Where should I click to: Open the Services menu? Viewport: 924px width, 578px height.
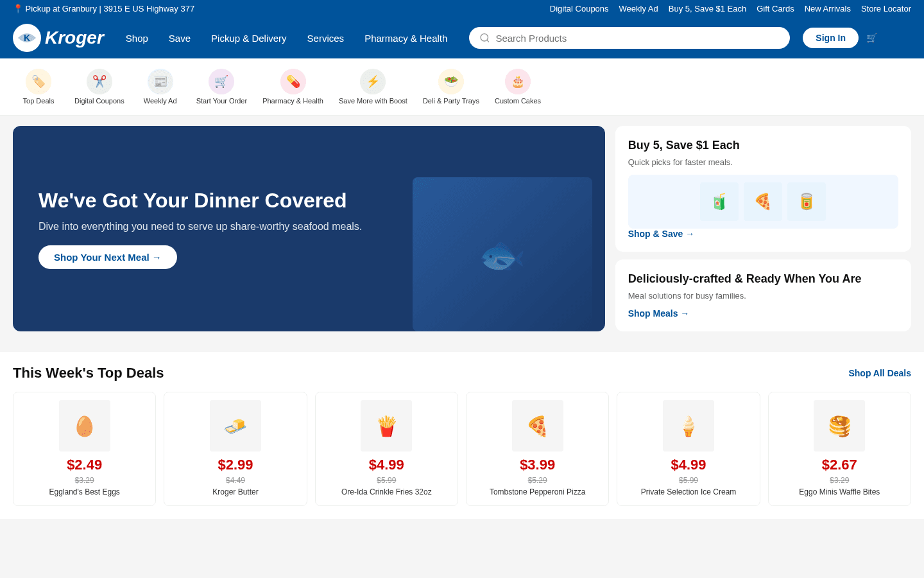point(325,39)
